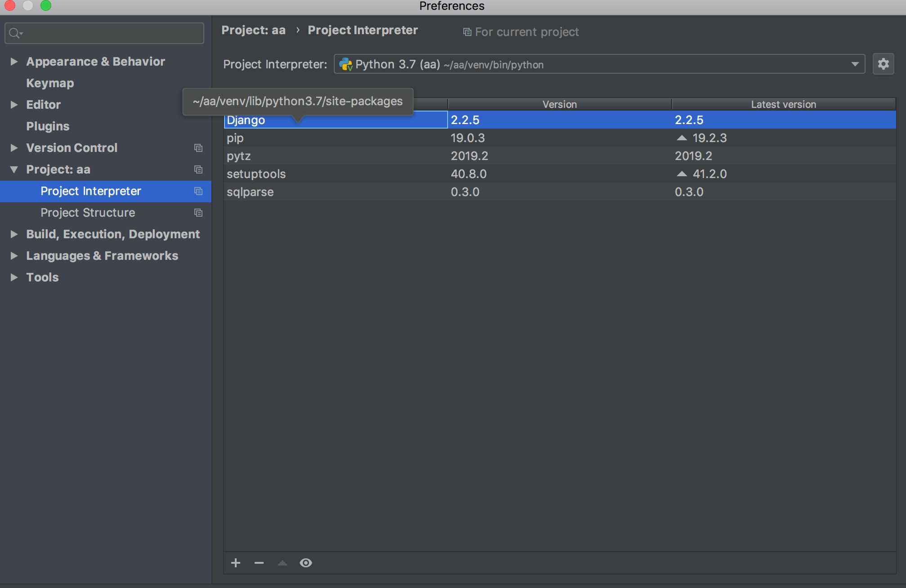Expand Languages & Frameworks section
Screen dimensions: 906x588
(x=14, y=256)
